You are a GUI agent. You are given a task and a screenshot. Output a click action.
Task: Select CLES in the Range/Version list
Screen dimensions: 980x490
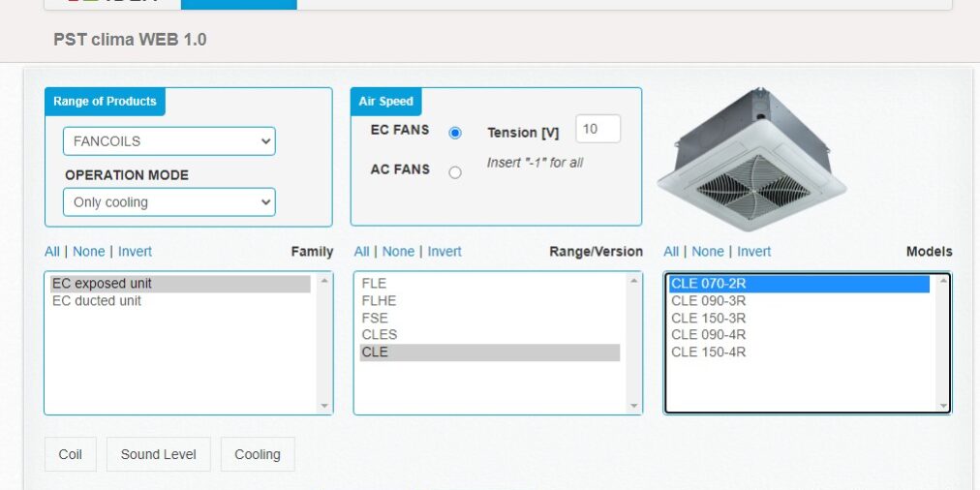tap(379, 335)
